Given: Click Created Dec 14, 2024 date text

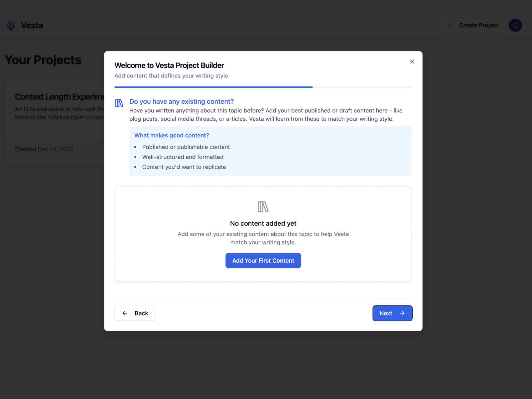Looking at the screenshot, I should tap(44, 149).
